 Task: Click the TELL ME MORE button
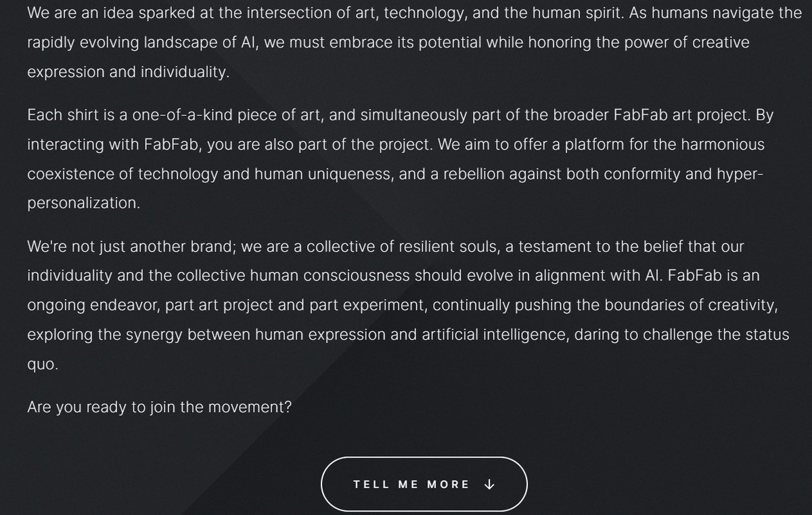pyautogui.click(x=424, y=484)
